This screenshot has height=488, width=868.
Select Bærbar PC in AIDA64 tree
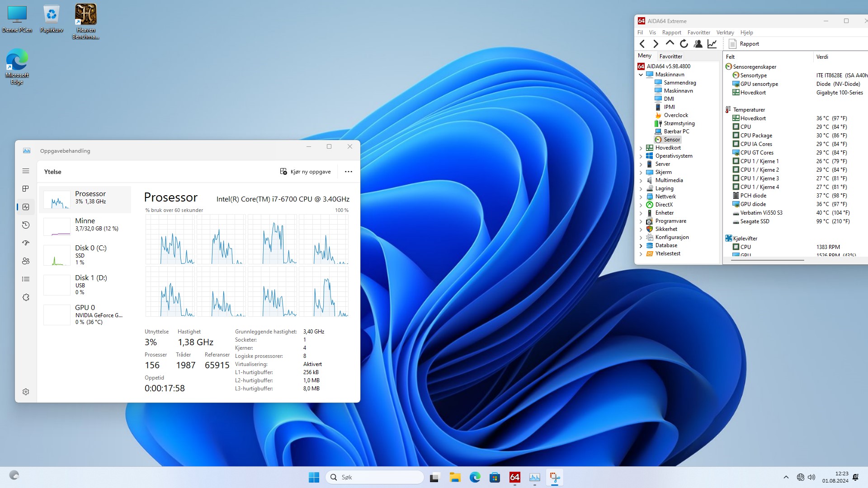pyautogui.click(x=676, y=131)
